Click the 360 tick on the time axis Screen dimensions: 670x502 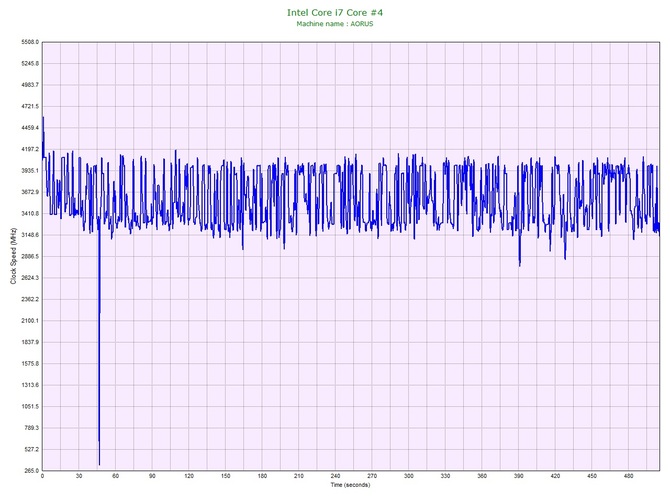(482, 476)
